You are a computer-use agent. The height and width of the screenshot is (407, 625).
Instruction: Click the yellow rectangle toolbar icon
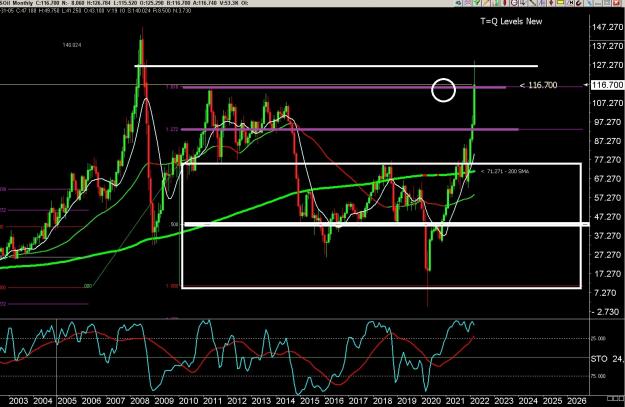point(560,2)
